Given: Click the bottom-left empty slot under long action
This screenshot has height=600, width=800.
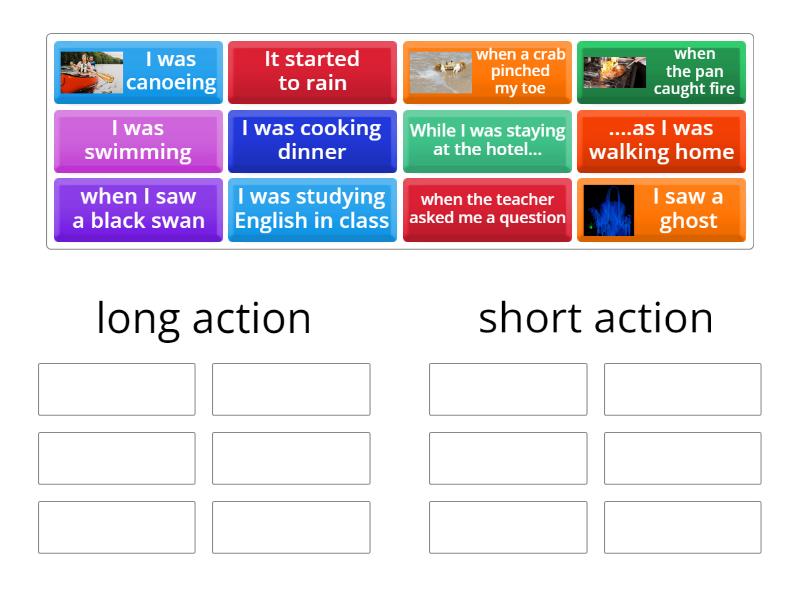Looking at the screenshot, I should point(117,527).
